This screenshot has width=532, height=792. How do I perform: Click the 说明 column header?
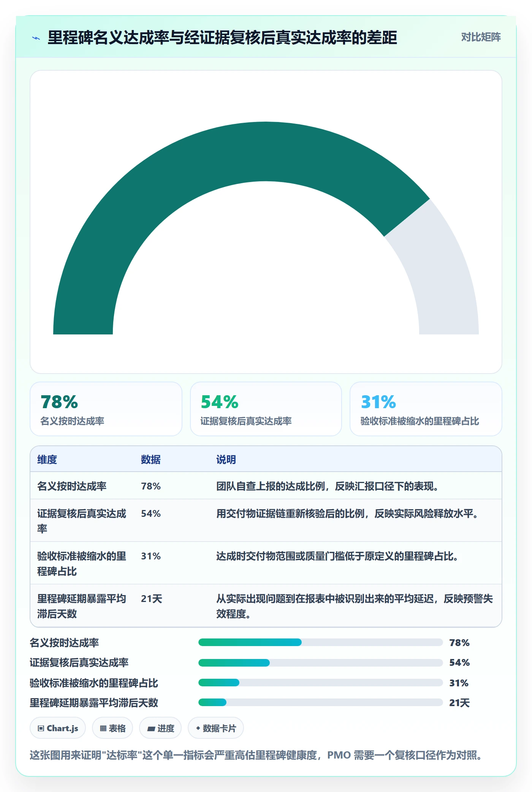[226, 459]
